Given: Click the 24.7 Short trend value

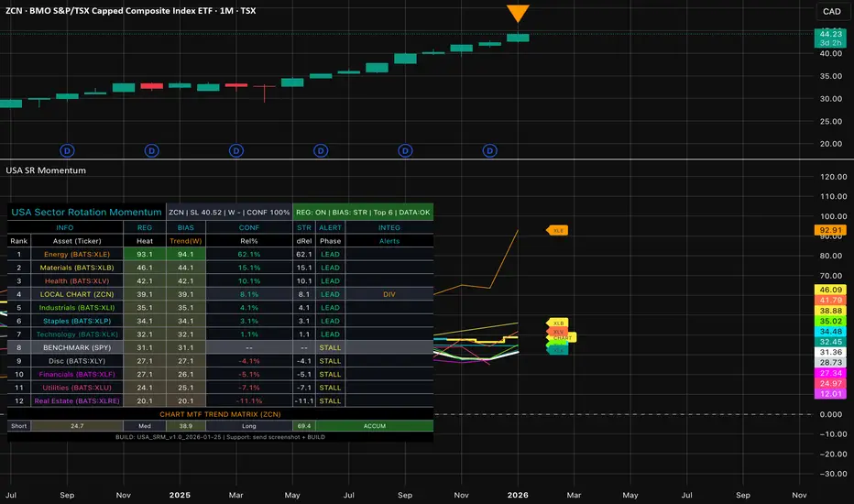Looking at the screenshot, I should tap(77, 426).
